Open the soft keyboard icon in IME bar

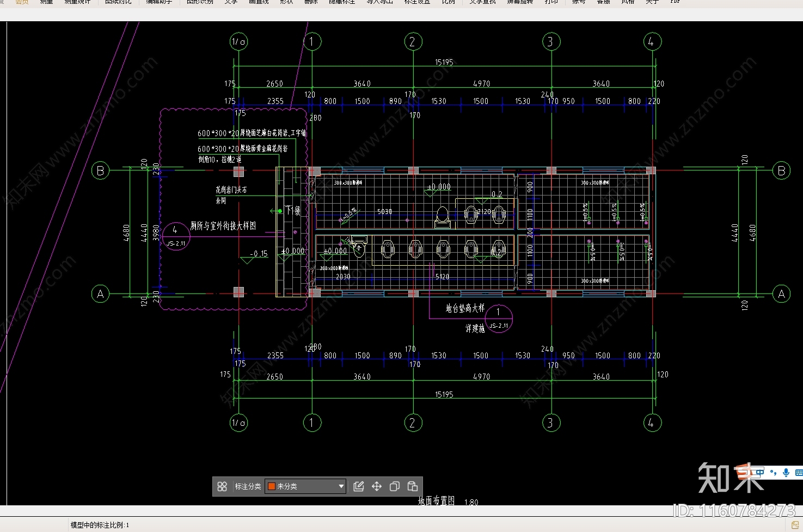click(799, 473)
